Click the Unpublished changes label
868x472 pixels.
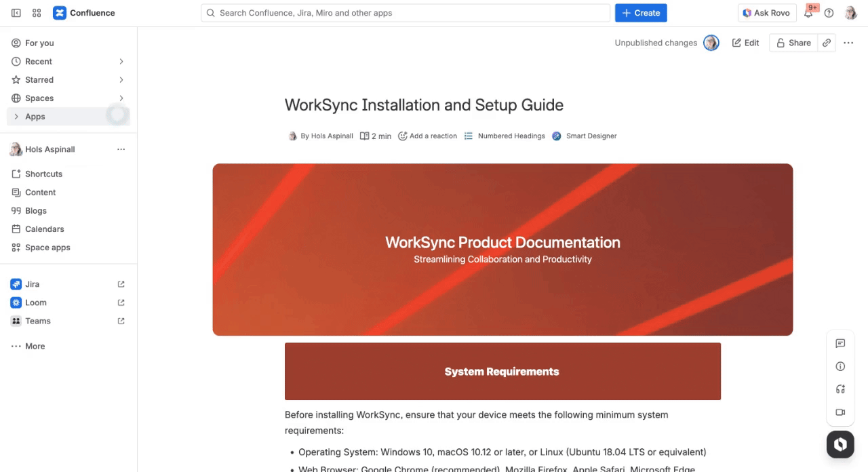point(656,43)
